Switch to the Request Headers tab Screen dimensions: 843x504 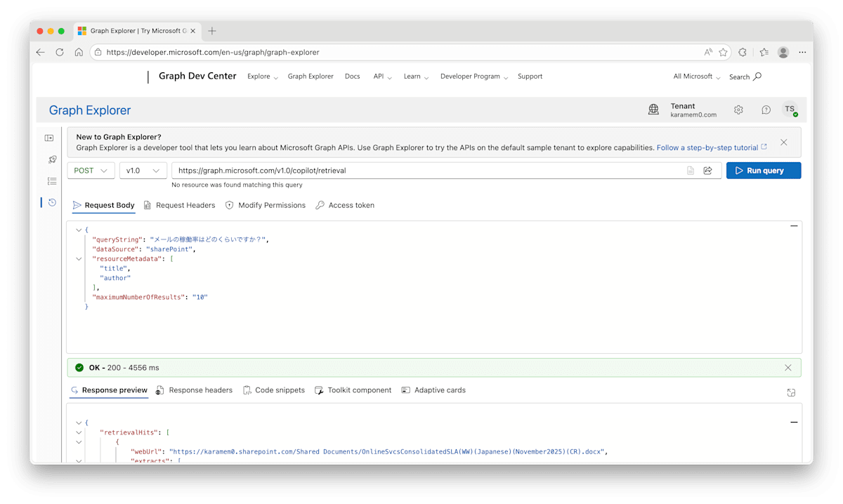185,205
